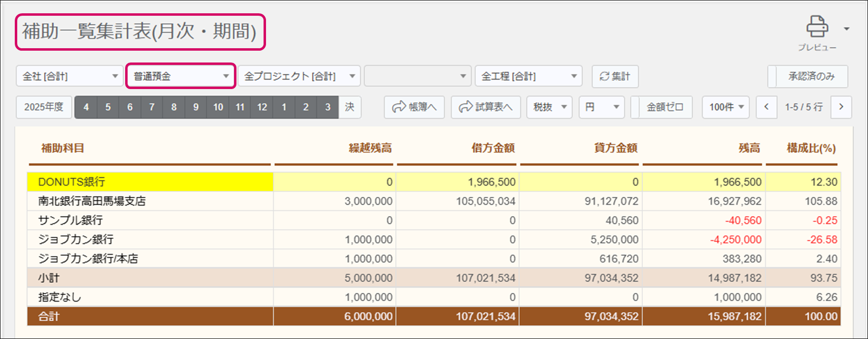Open the 100件 rows-per-page selector
Screen dimensions: 868x339
coord(725,107)
